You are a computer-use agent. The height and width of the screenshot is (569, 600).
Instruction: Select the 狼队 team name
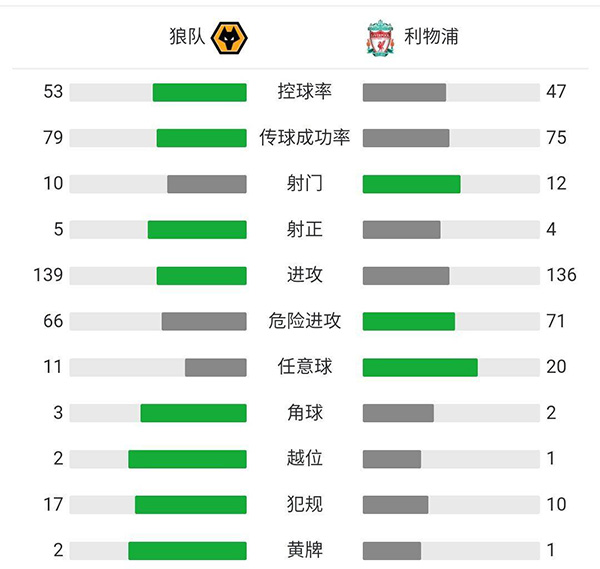coord(187,38)
